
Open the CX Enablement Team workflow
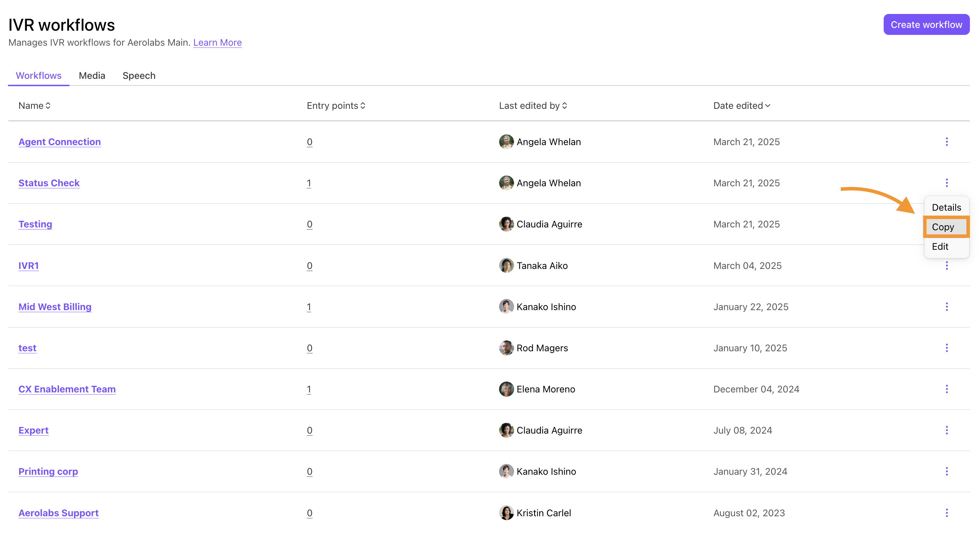pos(67,389)
